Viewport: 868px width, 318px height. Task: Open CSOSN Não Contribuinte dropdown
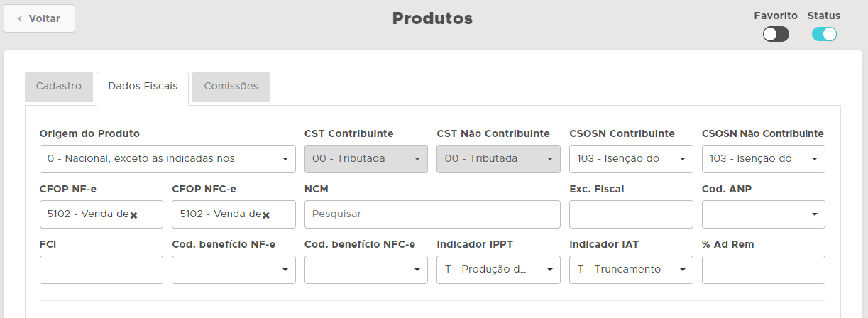click(x=763, y=159)
